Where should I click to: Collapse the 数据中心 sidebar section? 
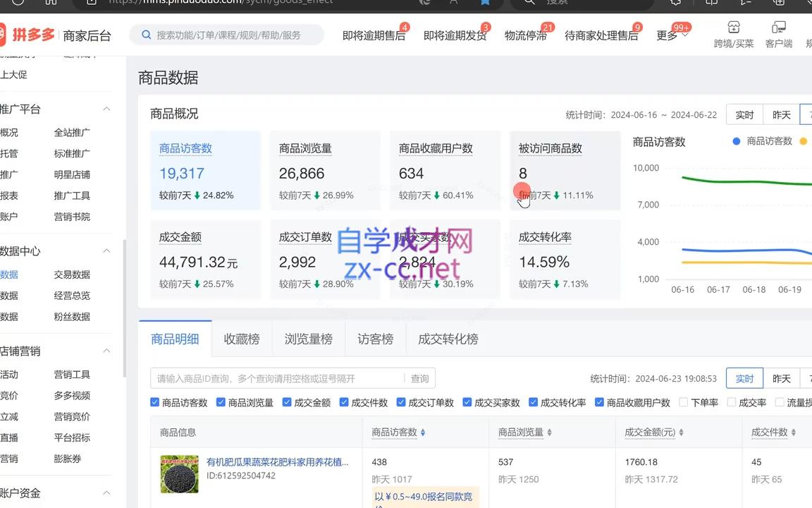(106, 250)
